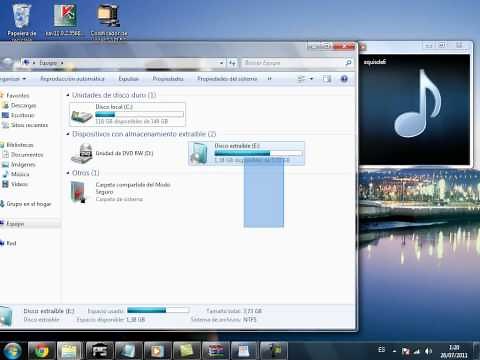Select the Disco extraíble (E:) drive icon
480x360 pixels.
(199, 153)
